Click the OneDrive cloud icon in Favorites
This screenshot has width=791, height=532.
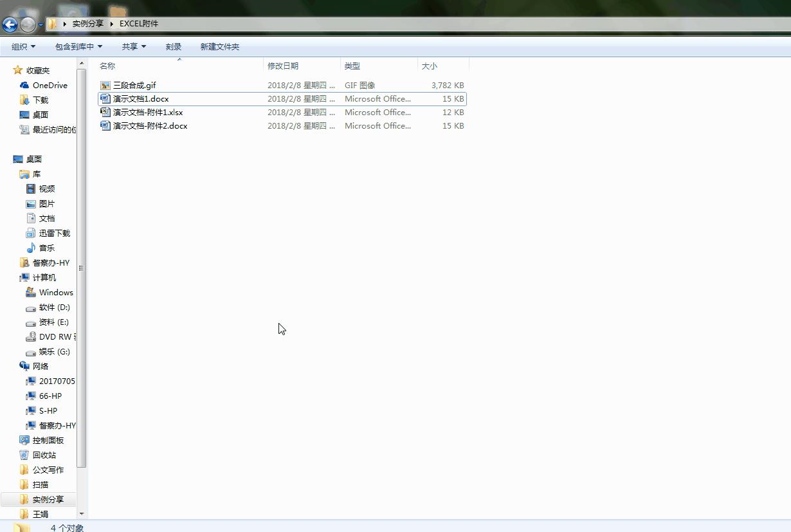(24, 86)
